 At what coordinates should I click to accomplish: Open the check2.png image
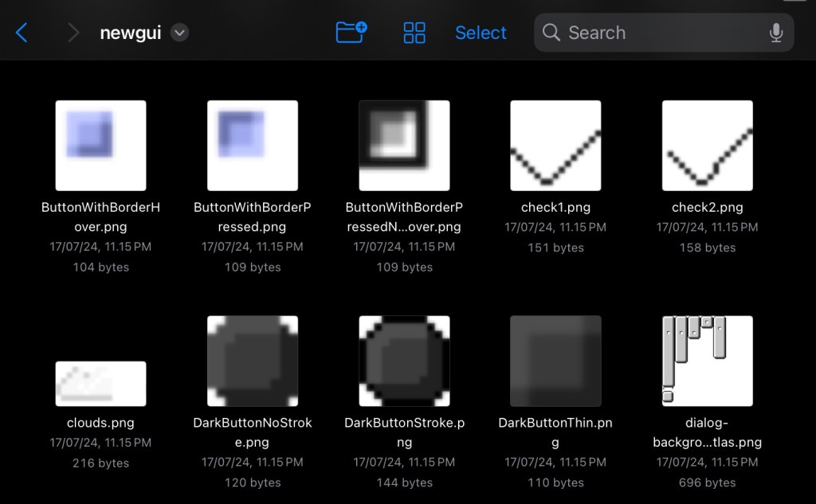707,145
